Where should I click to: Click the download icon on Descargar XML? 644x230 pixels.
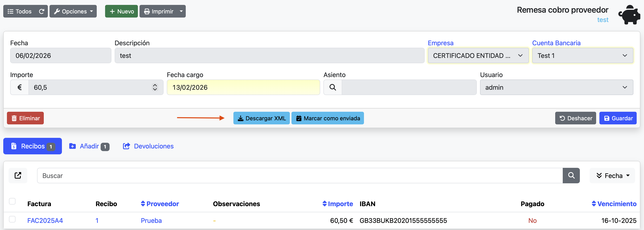tap(241, 118)
